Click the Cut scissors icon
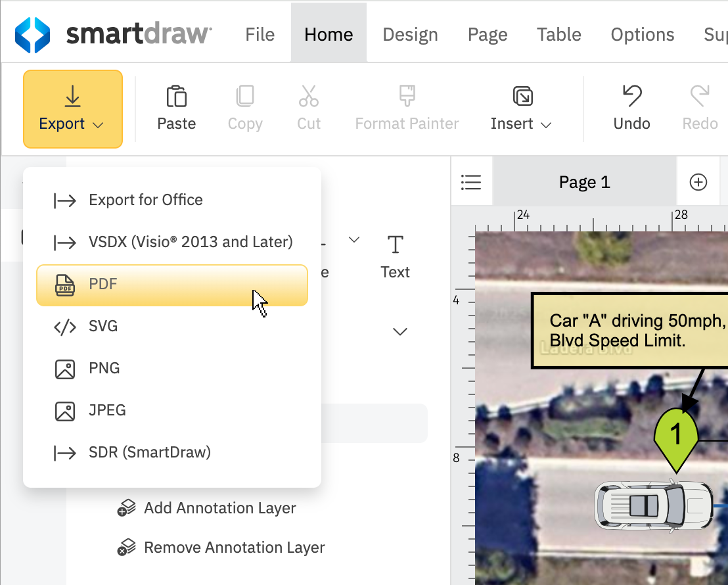Image resolution: width=728 pixels, height=585 pixels. click(x=308, y=96)
